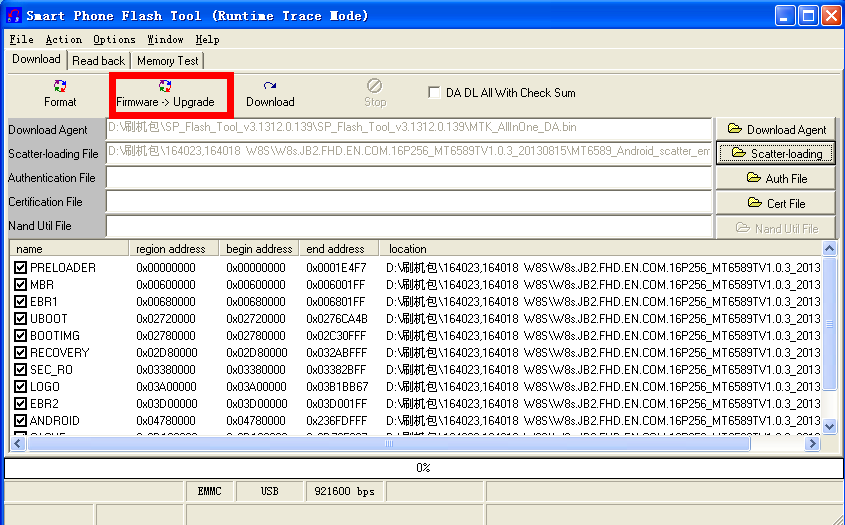Click LOGO end address 0x03B1BB67

tap(337, 386)
